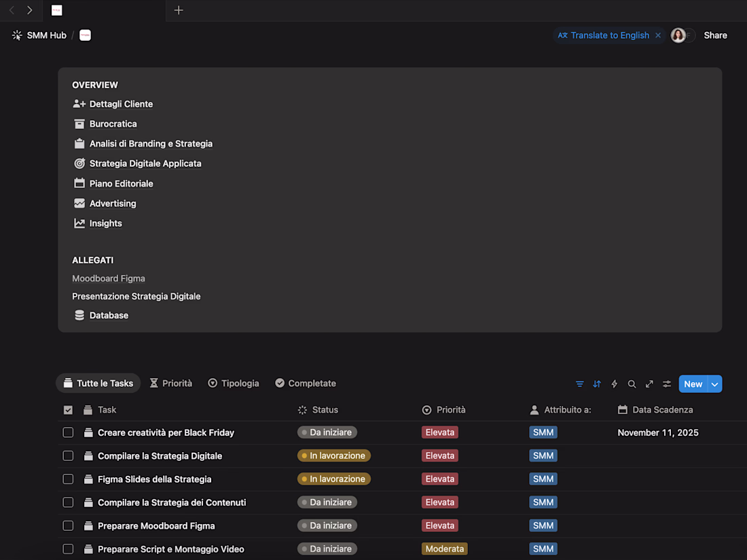Click the Burocratica archive box icon
Image resolution: width=747 pixels, height=560 pixels.
pos(79,124)
